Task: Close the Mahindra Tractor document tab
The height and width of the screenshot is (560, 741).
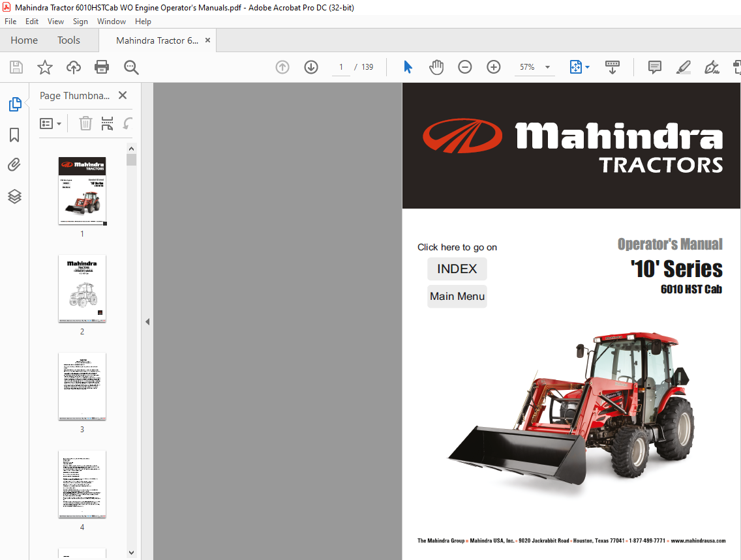Action: pyautogui.click(x=207, y=40)
